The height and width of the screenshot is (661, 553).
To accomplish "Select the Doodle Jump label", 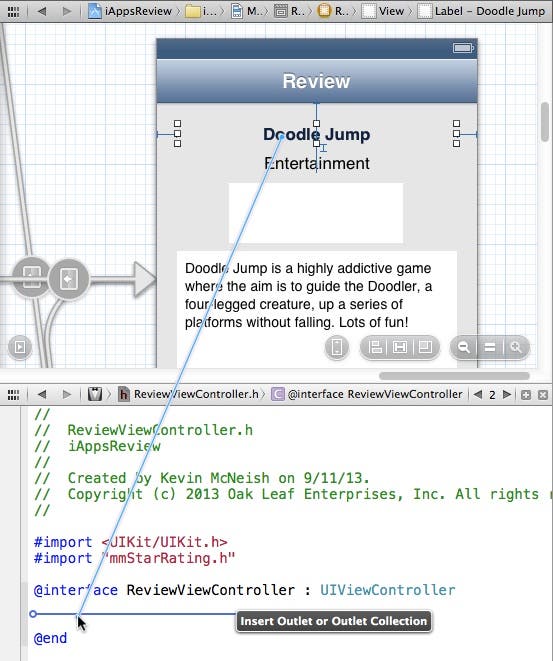I will pos(317,134).
